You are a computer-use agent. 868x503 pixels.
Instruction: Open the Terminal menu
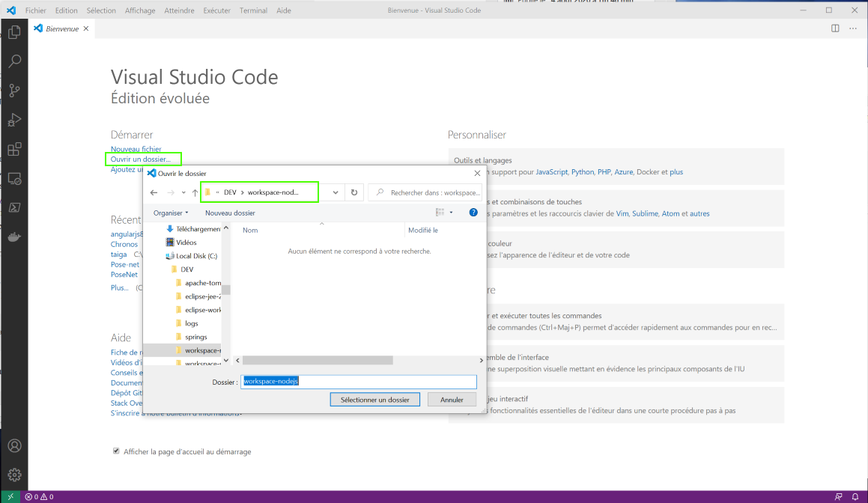[x=254, y=10]
